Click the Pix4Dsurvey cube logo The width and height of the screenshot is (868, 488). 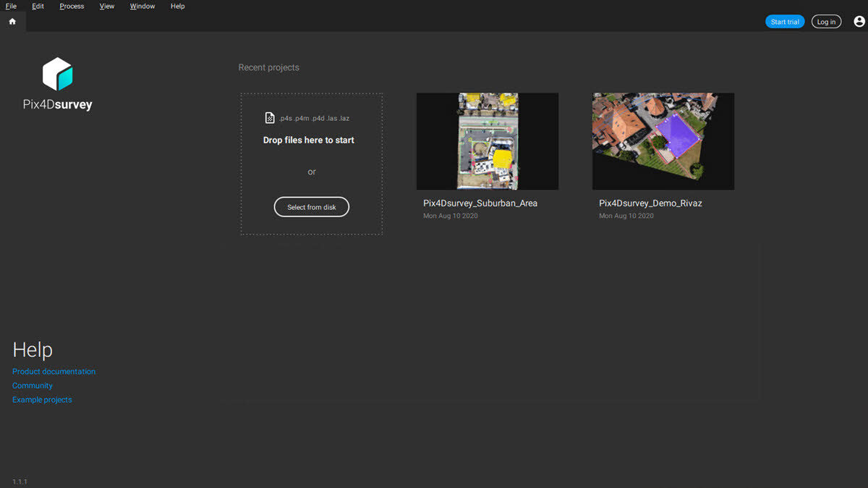coord(58,75)
